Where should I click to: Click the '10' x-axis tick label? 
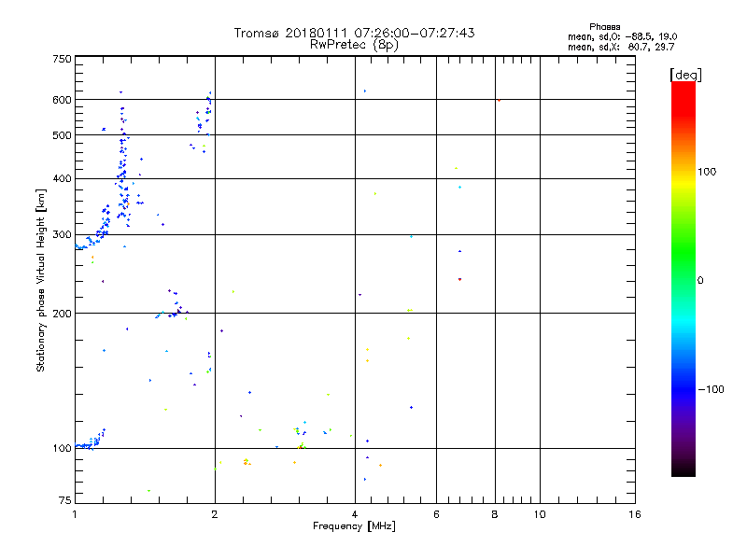(x=540, y=514)
